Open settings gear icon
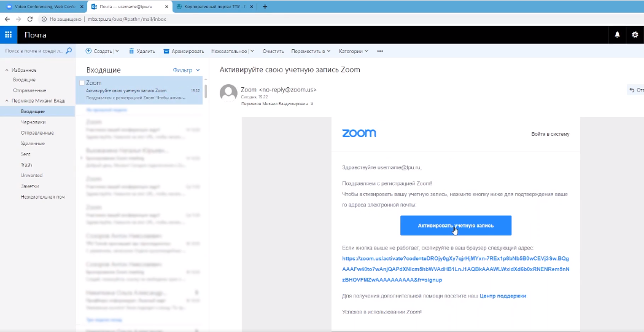 [x=635, y=35]
